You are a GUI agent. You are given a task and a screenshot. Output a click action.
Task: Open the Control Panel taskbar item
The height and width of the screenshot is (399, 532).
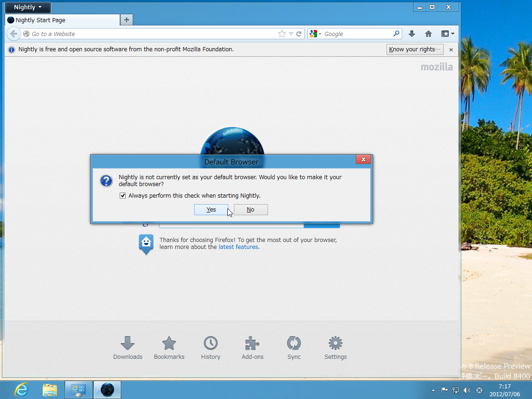[x=79, y=390]
